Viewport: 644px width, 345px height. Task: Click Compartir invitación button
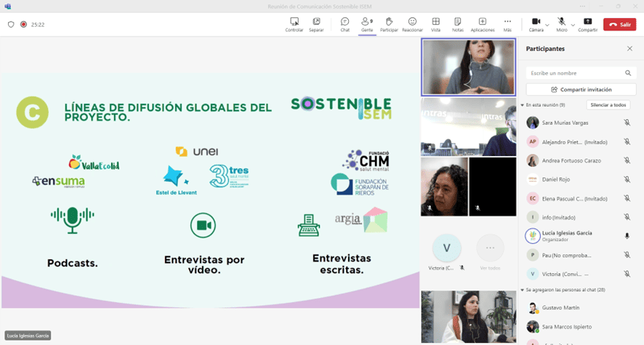click(581, 89)
